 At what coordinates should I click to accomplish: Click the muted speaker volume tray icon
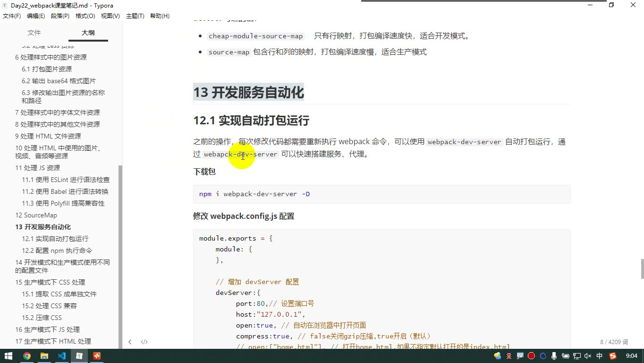(588, 356)
